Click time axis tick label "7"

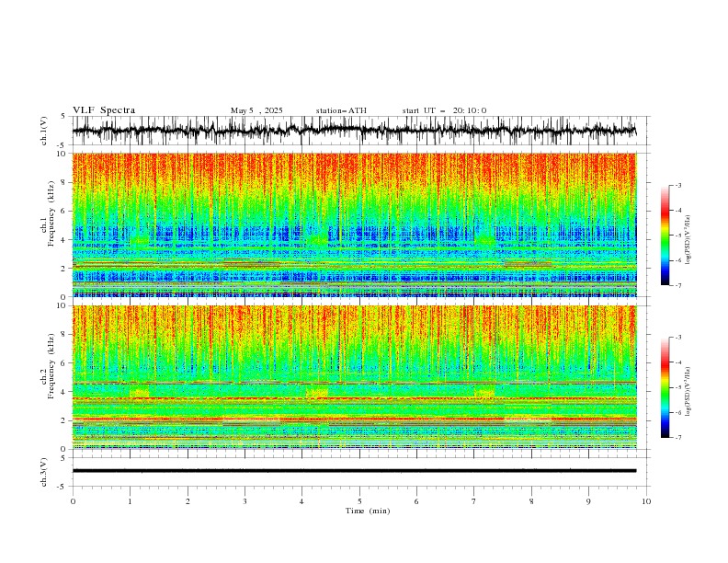(x=474, y=501)
